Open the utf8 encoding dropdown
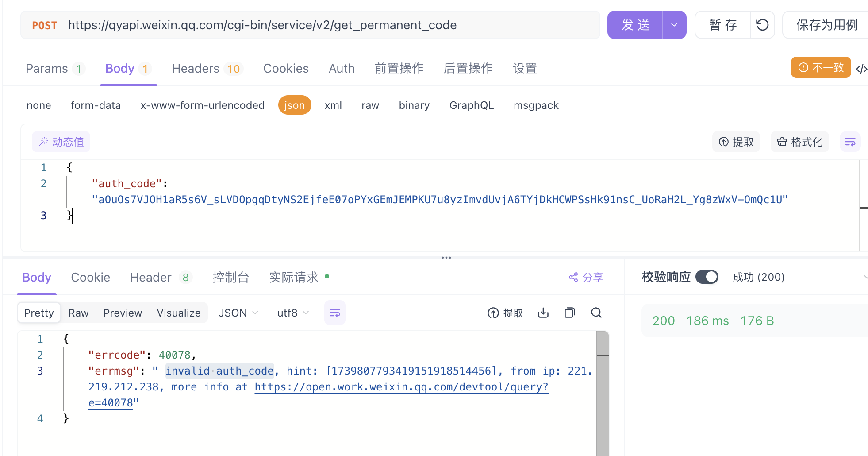The height and width of the screenshot is (456, 868). pos(292,313)
